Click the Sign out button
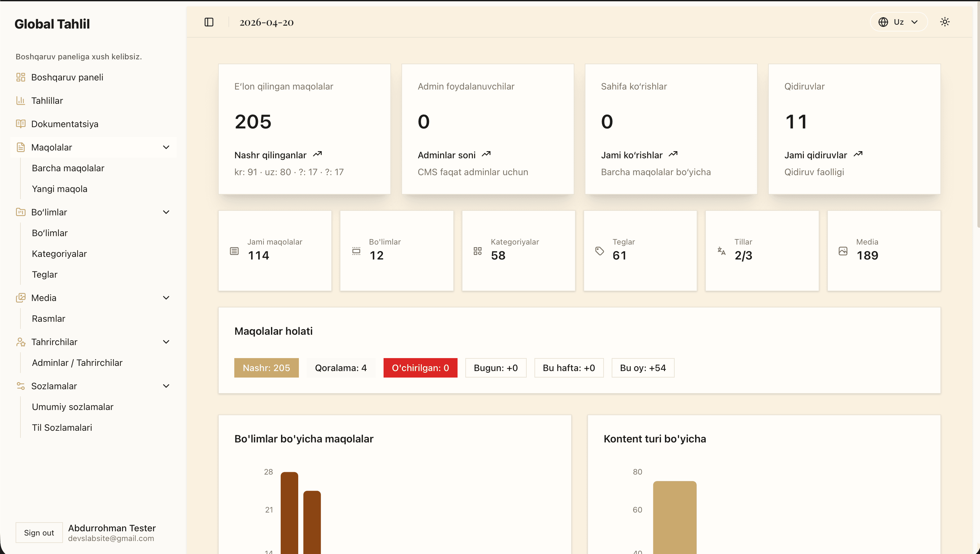 click(39, 532)
